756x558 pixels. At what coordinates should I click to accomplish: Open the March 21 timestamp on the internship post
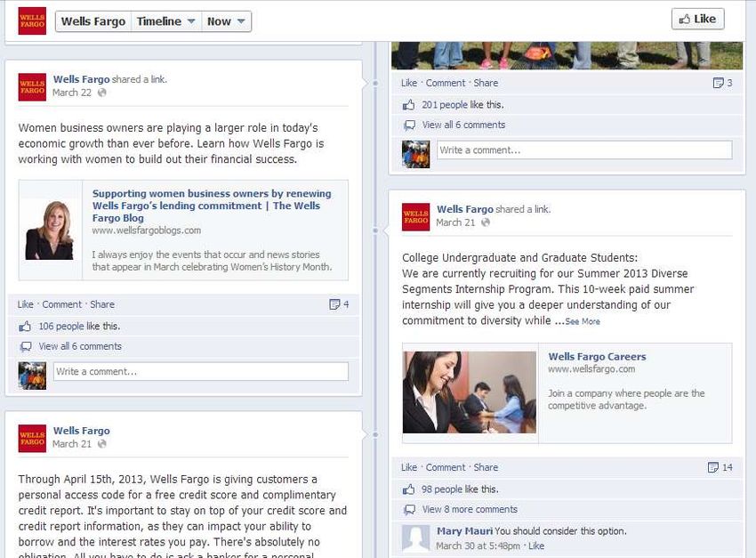(x=455, y=222)
